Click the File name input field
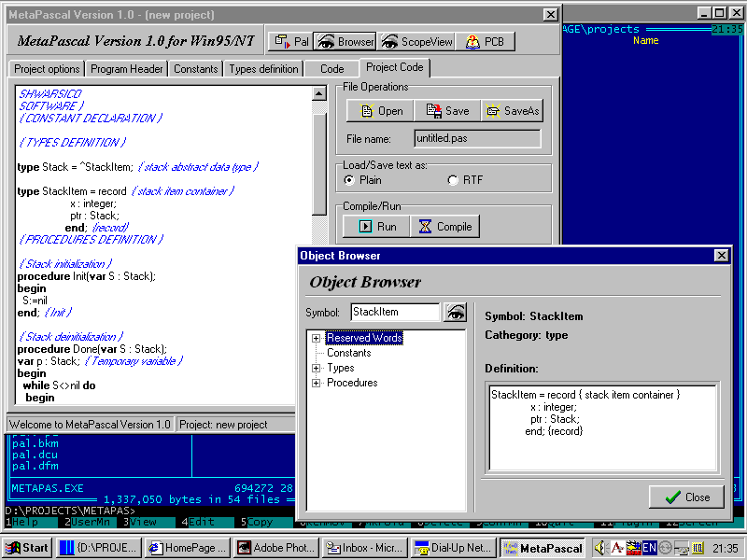The width and height of the screenshot is (747, 560). (477, 138)
